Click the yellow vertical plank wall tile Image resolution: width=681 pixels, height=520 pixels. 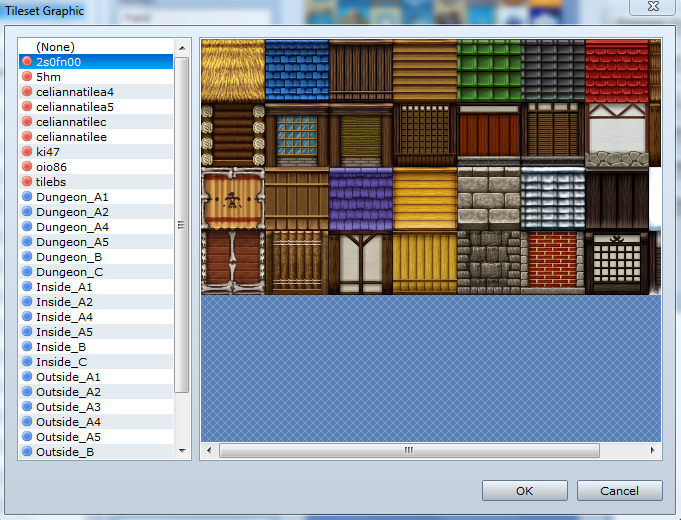click(425, 263)
